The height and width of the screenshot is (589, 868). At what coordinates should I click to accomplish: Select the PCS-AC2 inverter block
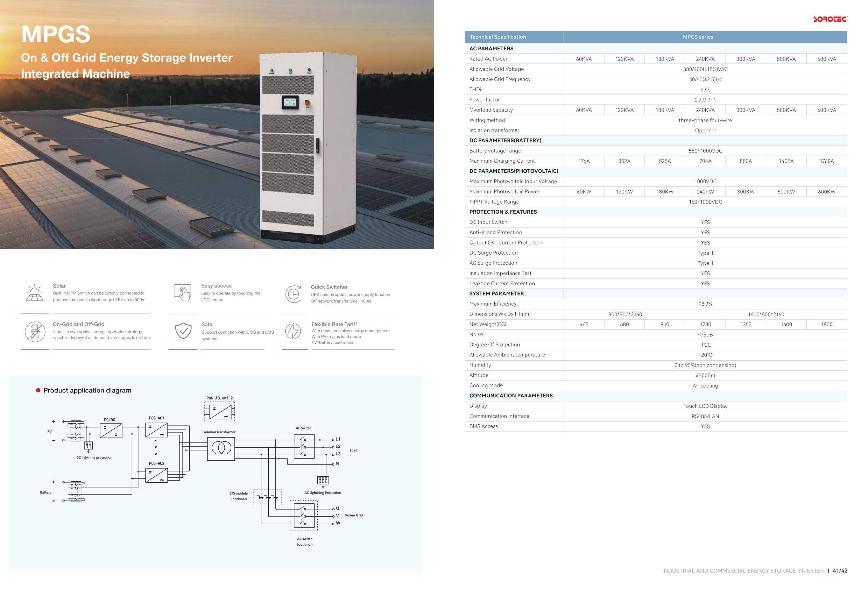point(156,475)
